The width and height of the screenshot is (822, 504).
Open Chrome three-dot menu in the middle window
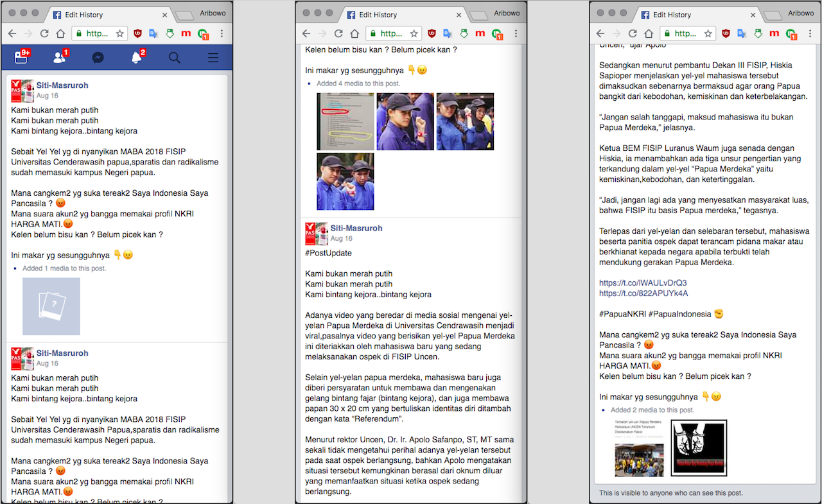pos(516,33)
